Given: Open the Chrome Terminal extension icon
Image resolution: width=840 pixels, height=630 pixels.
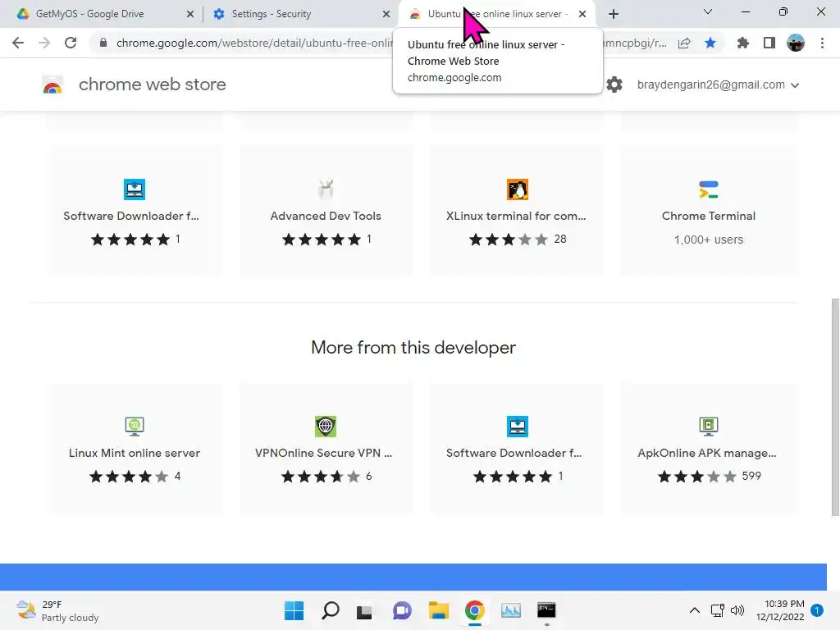Looking at the screenshot, I should [x=708, y=189].
